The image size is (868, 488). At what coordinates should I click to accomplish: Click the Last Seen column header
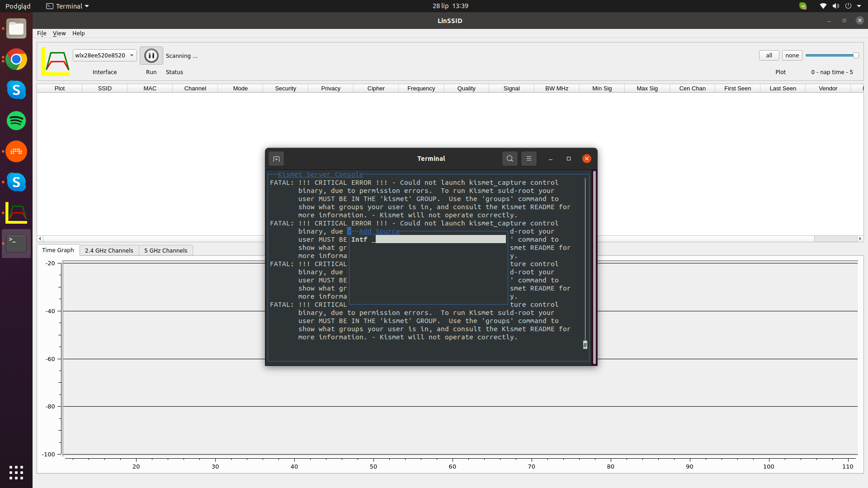[783, 89]
